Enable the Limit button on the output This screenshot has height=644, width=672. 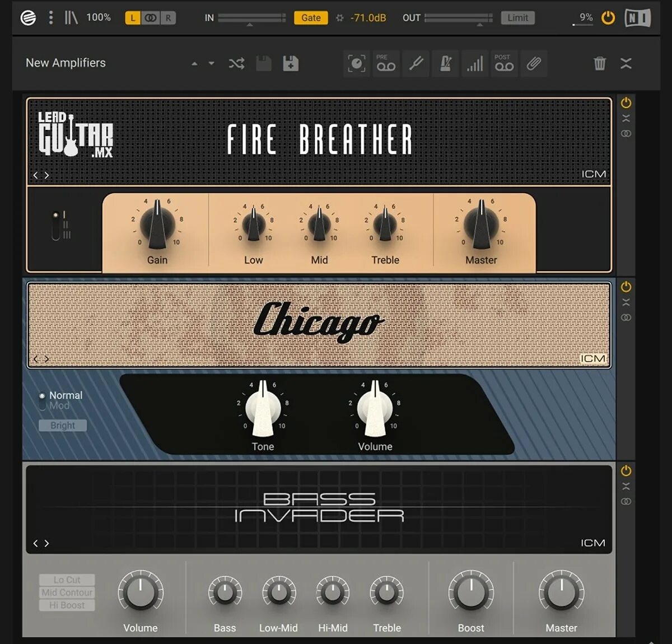[x=517, y=17]
